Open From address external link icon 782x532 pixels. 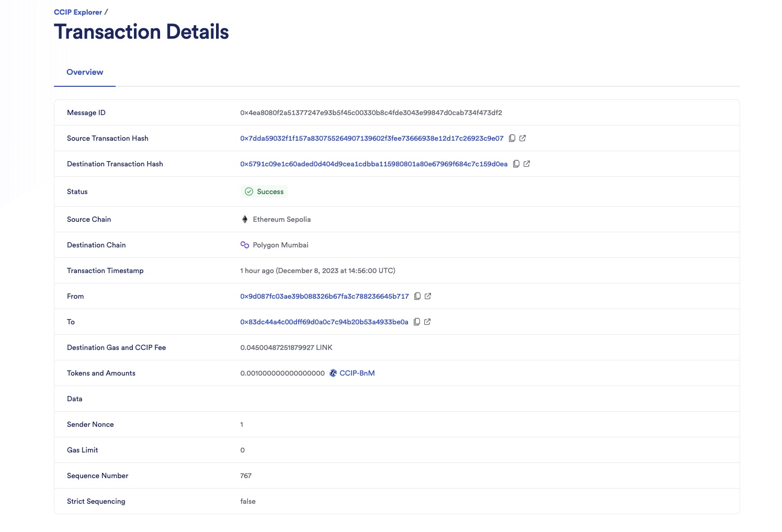(428, 296)
